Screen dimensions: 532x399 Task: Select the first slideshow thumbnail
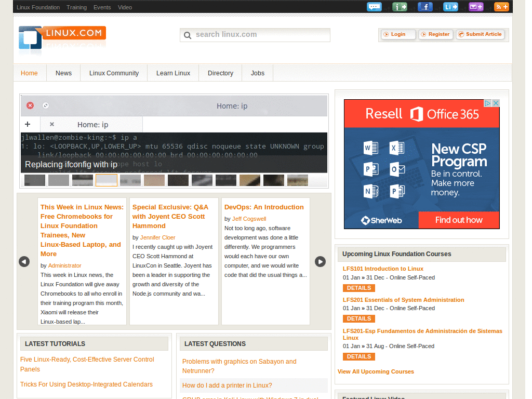35,180
